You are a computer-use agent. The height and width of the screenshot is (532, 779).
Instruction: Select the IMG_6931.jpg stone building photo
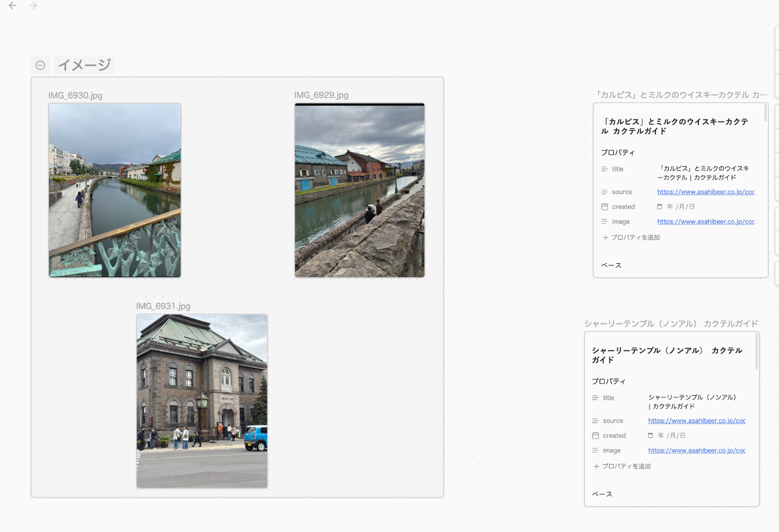(202, 401)
